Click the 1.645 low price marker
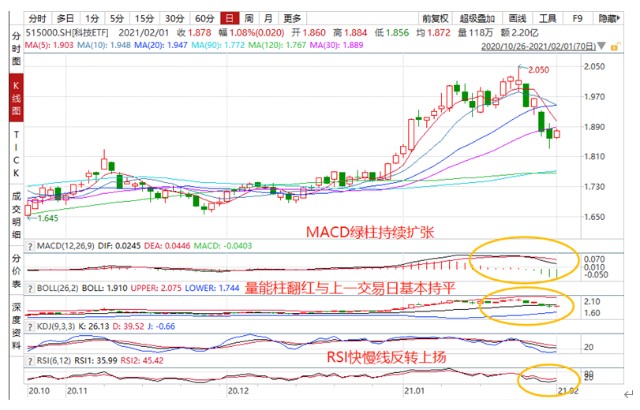640x410 pixels. coord(49,217)
